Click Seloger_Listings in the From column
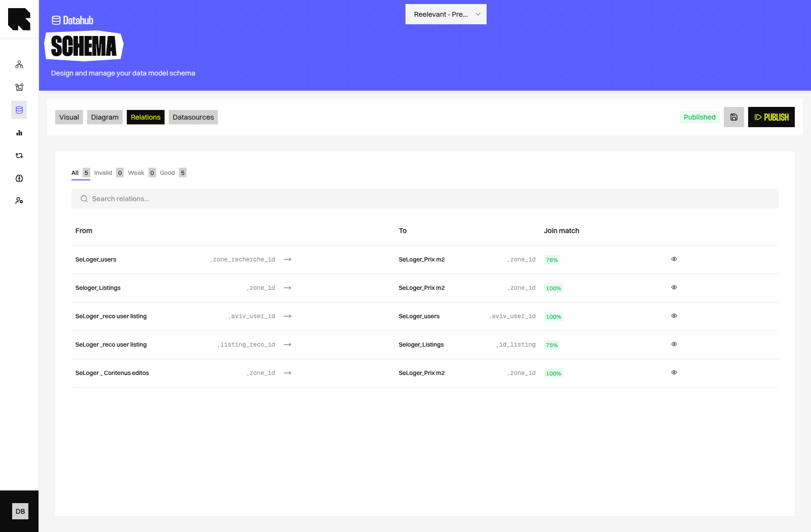 [x=98, y=288]
